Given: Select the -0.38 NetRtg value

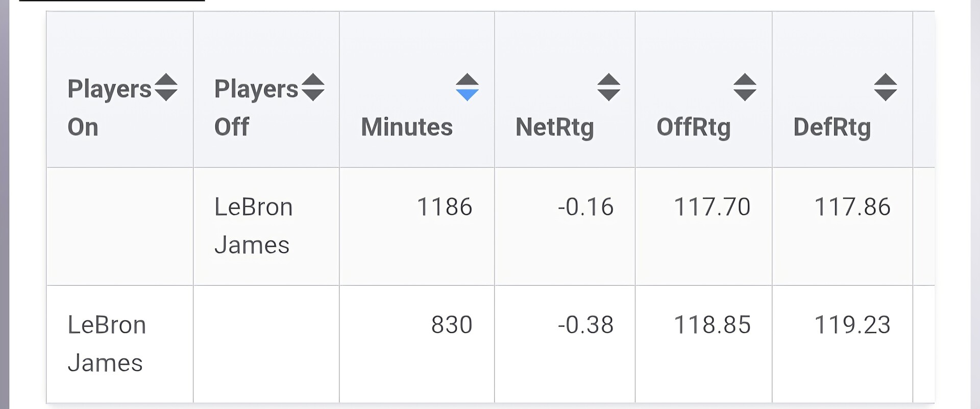Looking at the screenshot, I should click(x=585, y=325).
